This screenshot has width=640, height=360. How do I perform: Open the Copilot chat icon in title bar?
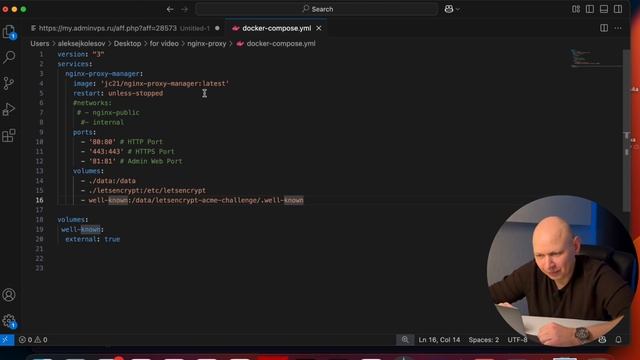tap(449, 9)
